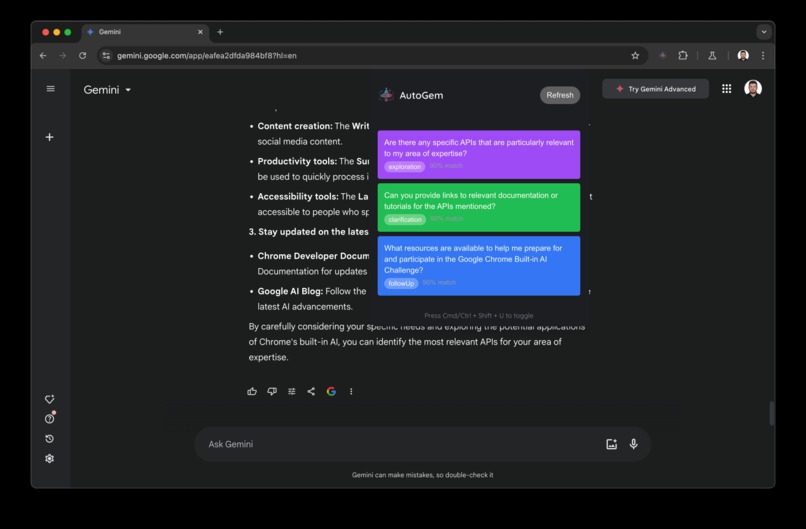Open Settings gear in left sidebar

49,459
